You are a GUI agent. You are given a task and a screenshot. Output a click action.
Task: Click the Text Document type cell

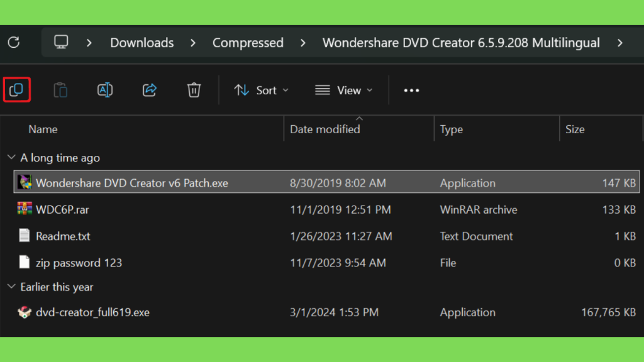476,236
